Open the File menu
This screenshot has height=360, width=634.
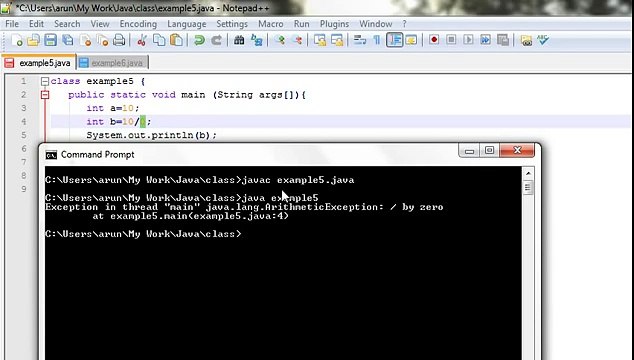click(x=12, y=24)
